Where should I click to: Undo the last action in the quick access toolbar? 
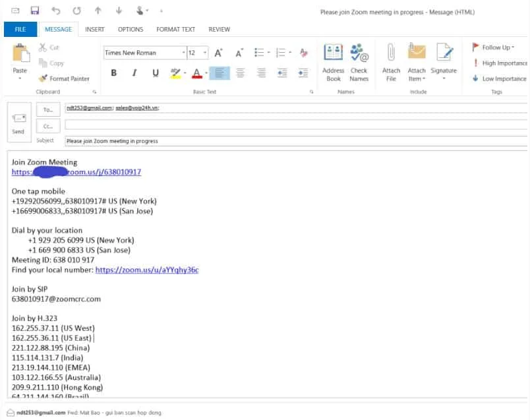(x=56, y=11)
